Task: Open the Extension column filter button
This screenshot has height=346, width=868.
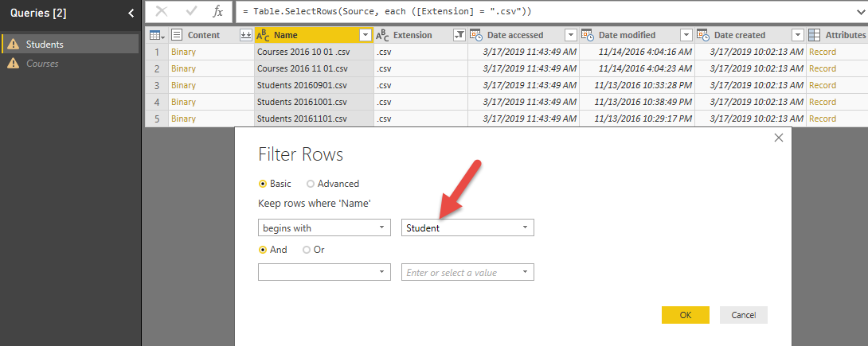Action: [x=459, y=35]
